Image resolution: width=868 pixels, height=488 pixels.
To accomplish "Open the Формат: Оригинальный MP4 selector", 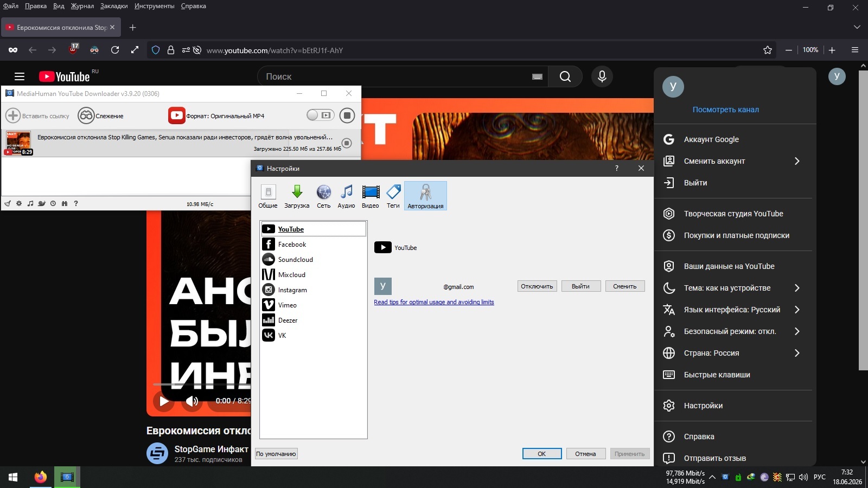I will [x=216, y=115].
